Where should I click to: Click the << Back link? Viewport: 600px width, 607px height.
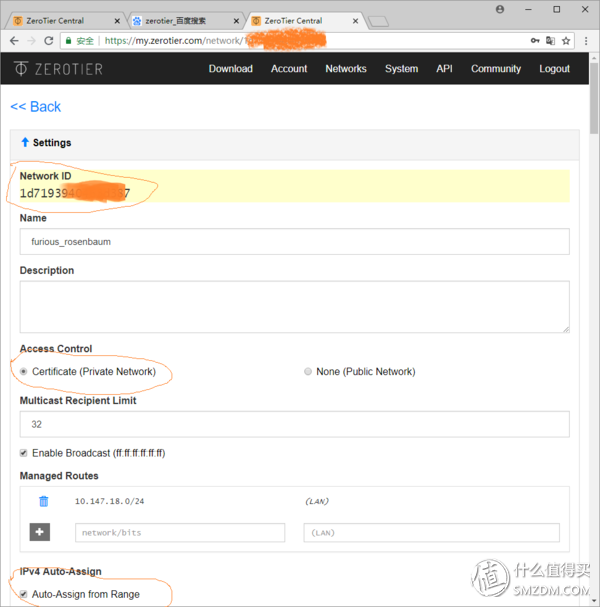36,106
